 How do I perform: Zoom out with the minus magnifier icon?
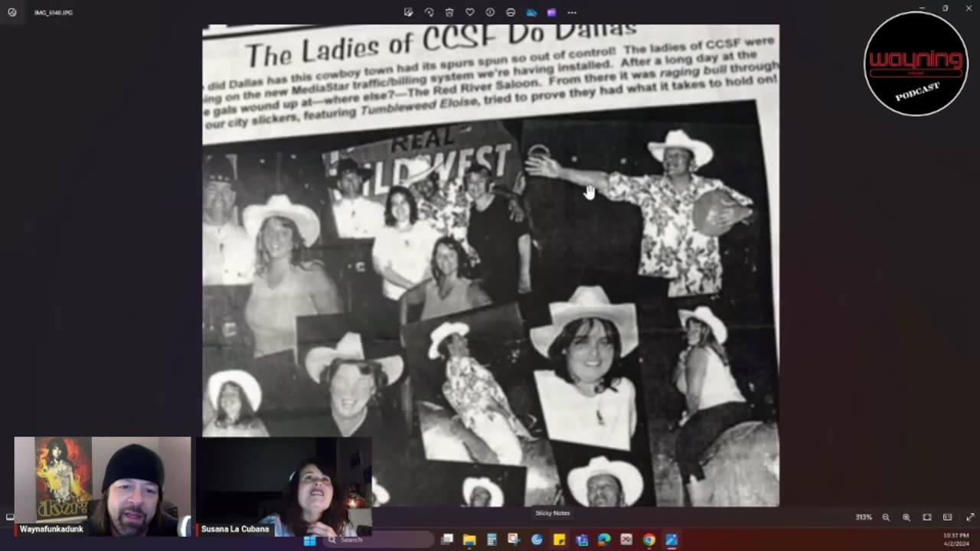pyautogui.click(x=886, y=517)
